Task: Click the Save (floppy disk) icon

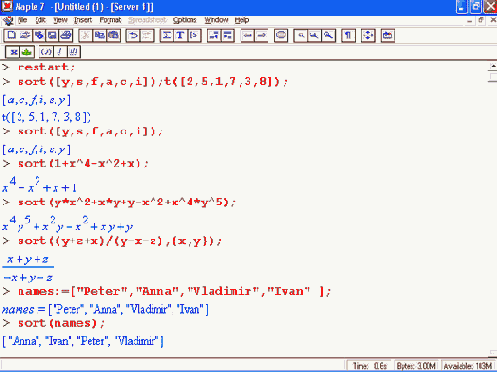Action: click(x=52, y=35)
